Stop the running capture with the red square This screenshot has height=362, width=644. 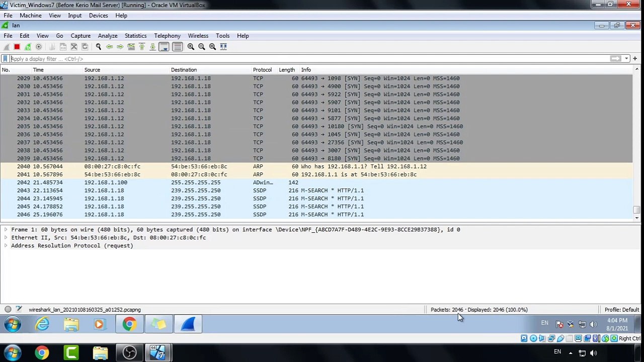(17, 47)
